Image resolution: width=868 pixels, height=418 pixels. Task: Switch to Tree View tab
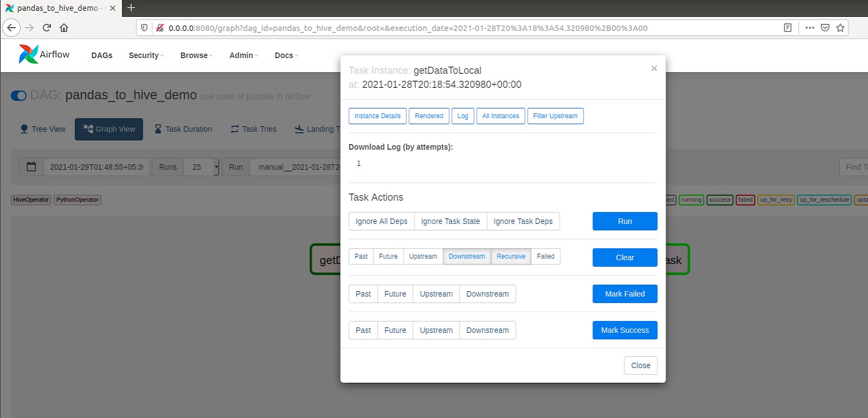(43, 129)
